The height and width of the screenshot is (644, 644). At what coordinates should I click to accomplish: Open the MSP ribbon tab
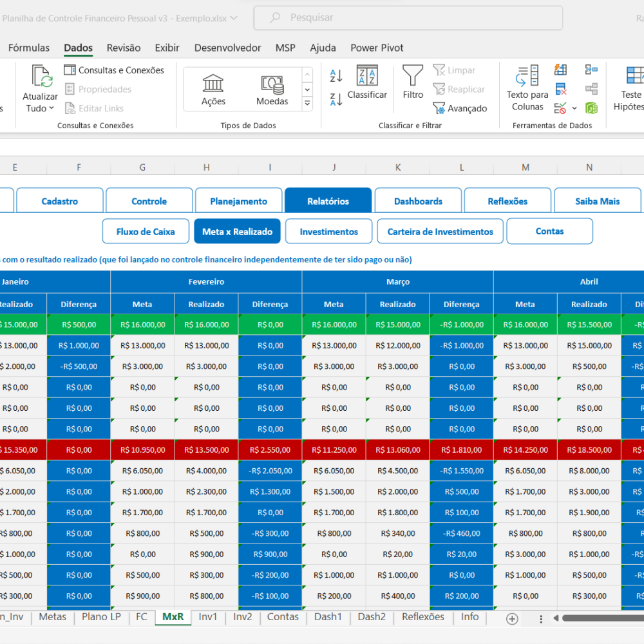(285, 48)
